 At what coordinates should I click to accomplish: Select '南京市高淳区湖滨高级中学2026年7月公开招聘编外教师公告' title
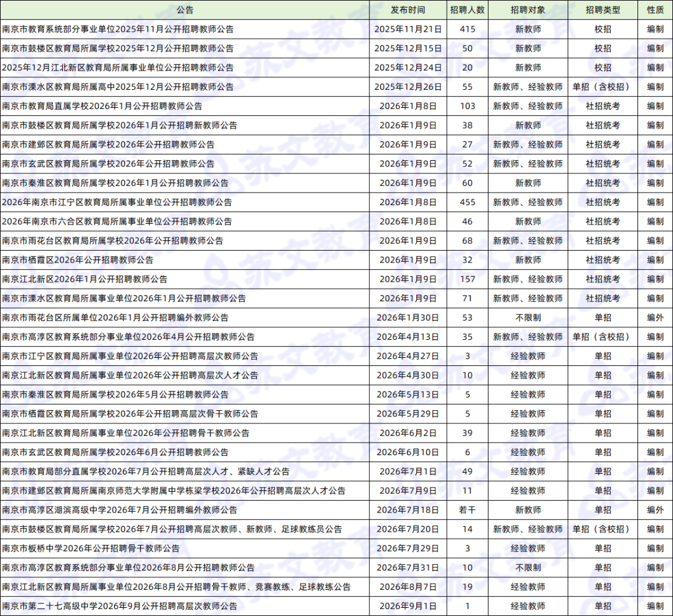[120, 511]
